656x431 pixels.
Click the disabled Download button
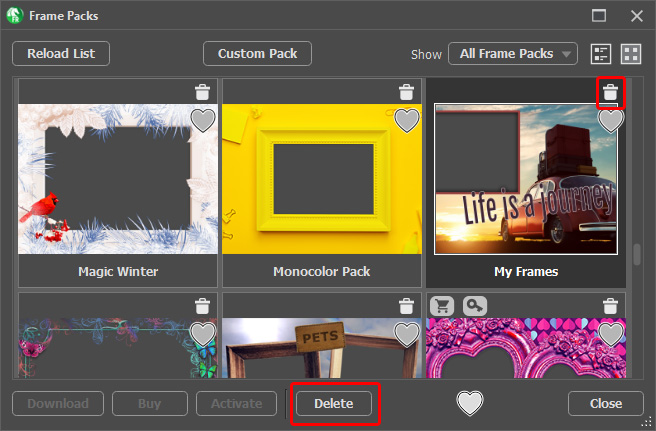tap(58, 403)
